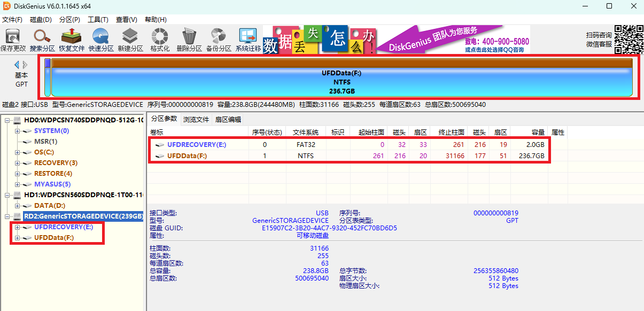Select MSR(1) in the disk tree
This screenshot has height=311, width=644.
click(x=45, y=142)
